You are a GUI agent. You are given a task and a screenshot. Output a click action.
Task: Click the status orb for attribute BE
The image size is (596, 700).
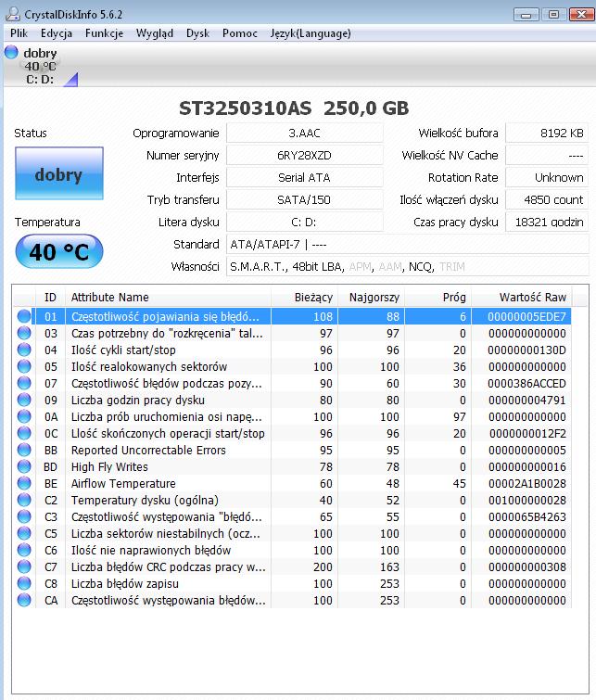pyautogui.click(x=24, y=483)
